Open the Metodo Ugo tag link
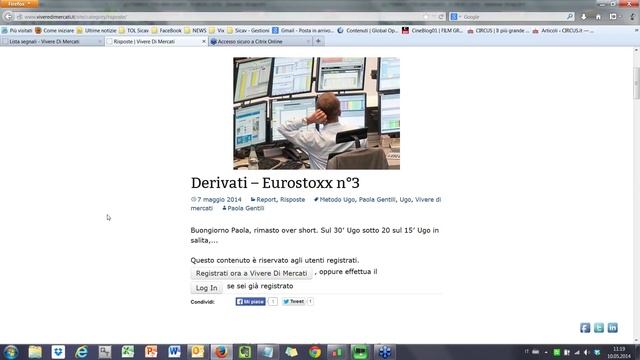Image resolution: width=640 pixels, height=360 pixels. (337, 200)
